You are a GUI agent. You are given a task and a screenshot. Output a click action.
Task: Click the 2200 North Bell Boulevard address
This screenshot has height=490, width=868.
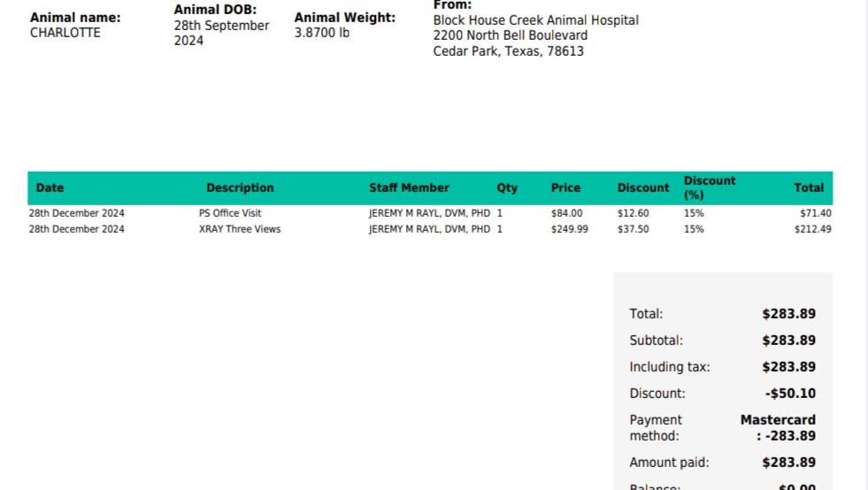511,35
